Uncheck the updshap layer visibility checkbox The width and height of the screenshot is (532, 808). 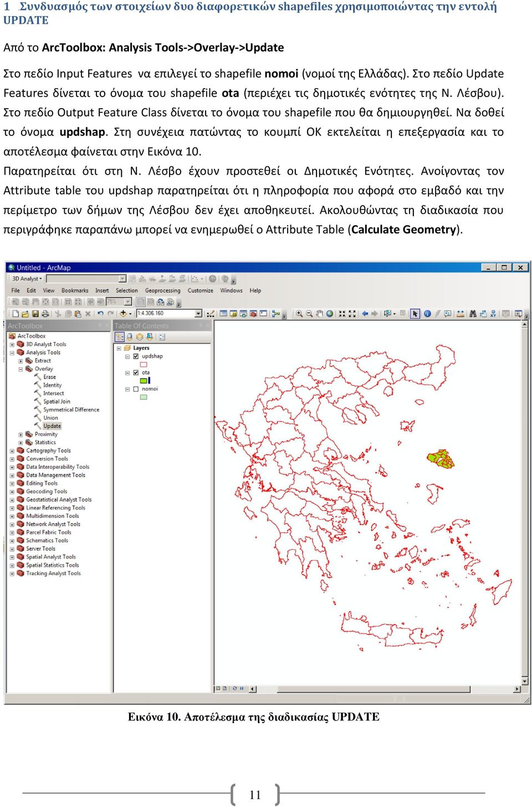click(x=135, y=356)
